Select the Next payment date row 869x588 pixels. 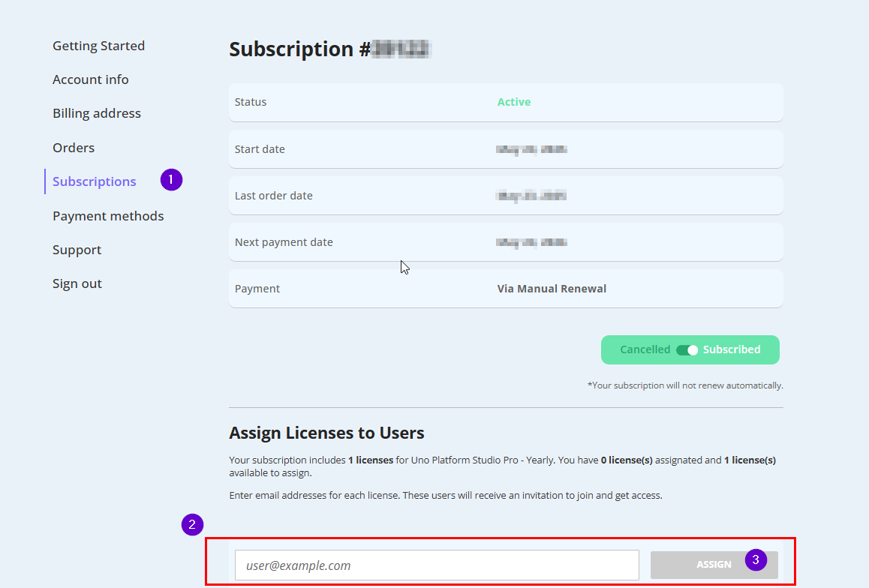tap(506, 242)
